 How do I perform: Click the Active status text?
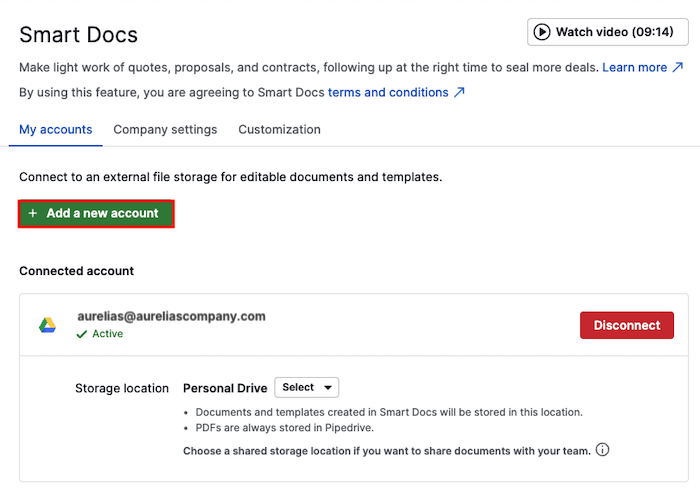point(108,334)
